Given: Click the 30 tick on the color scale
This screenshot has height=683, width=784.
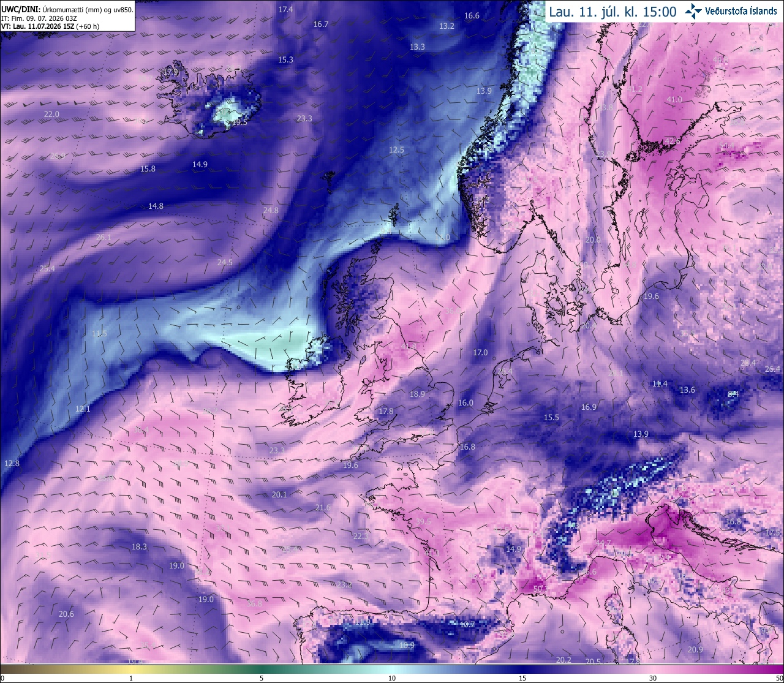Looking at the screenshot, I should tap(653, 678).
